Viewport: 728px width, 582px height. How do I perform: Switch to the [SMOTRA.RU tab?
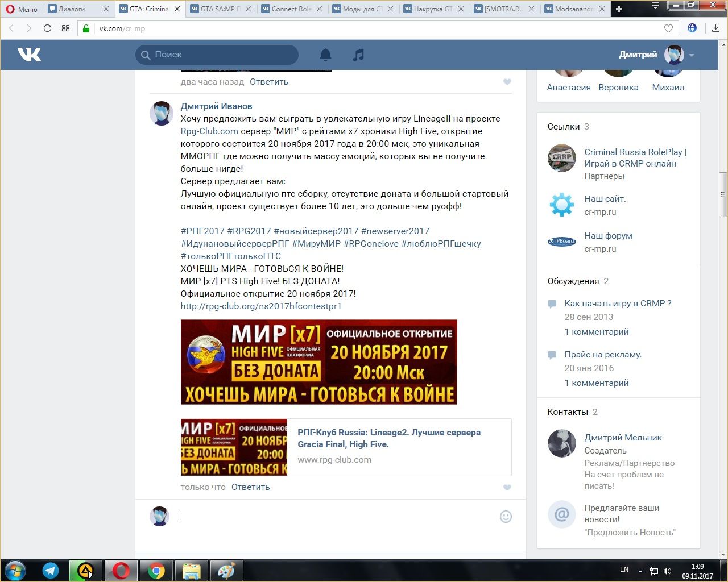tap(504, 9)
